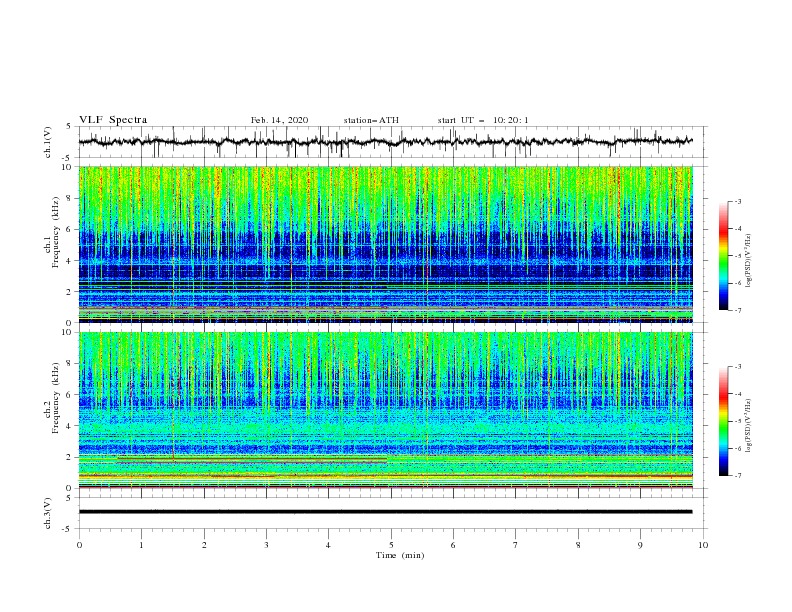Click the time axis tick label 9
The width and height of the screenshot is (792, 612).
pos(640,545)
